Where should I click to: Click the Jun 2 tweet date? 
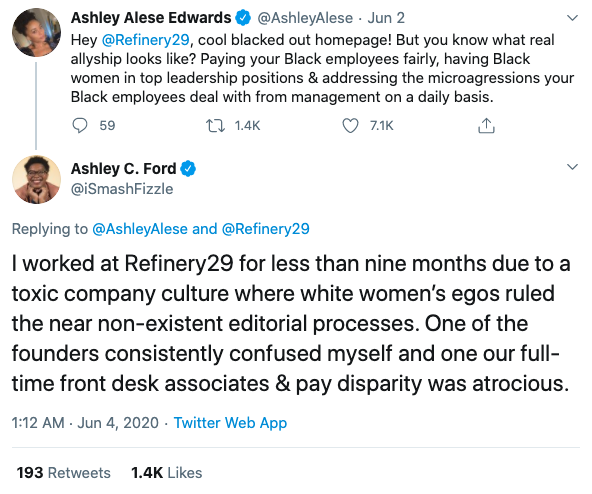pyautogui.click(x=386, y=18)
